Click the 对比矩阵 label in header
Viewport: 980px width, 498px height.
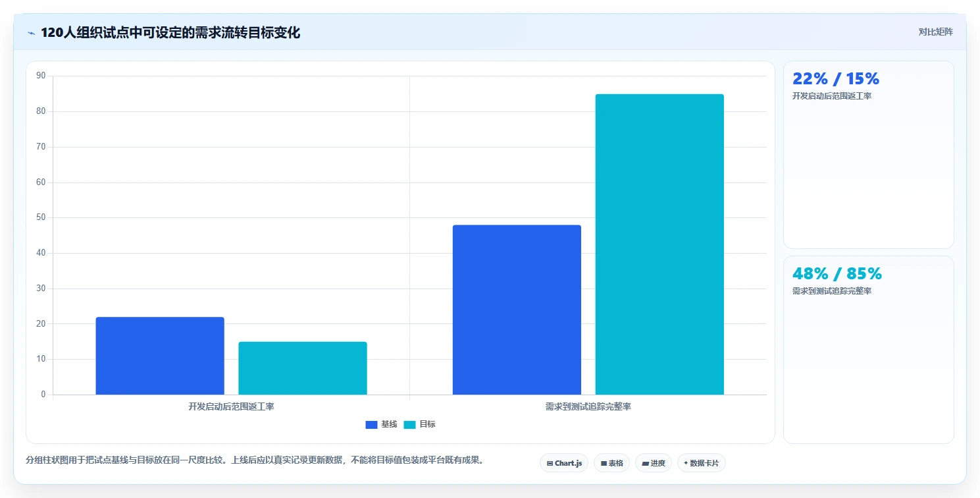935,32
